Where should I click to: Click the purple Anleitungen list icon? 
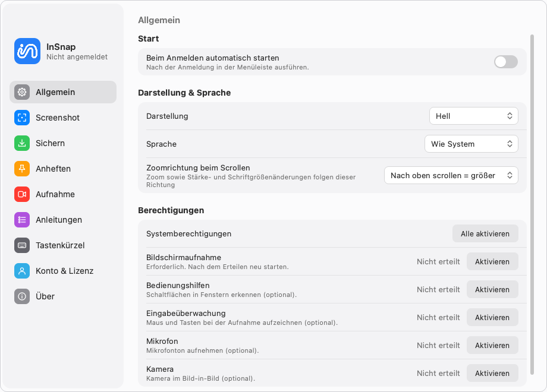[x=22, y=220]
